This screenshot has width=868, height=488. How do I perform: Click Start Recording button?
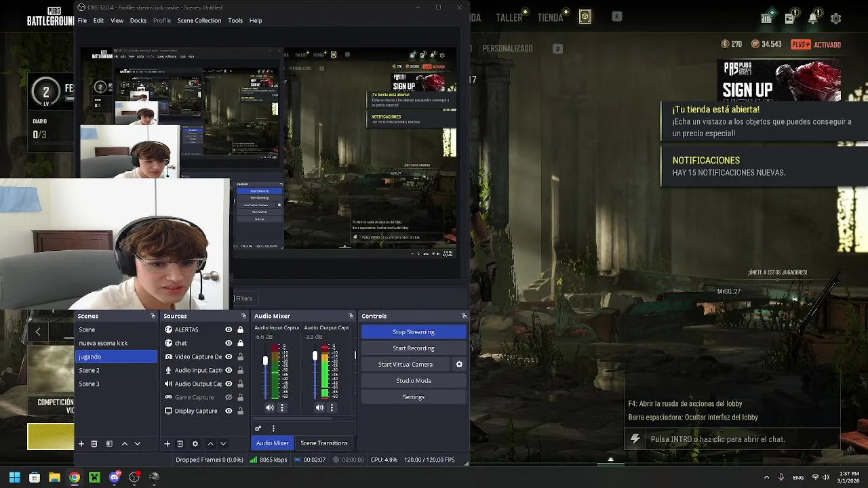point(414,348)
